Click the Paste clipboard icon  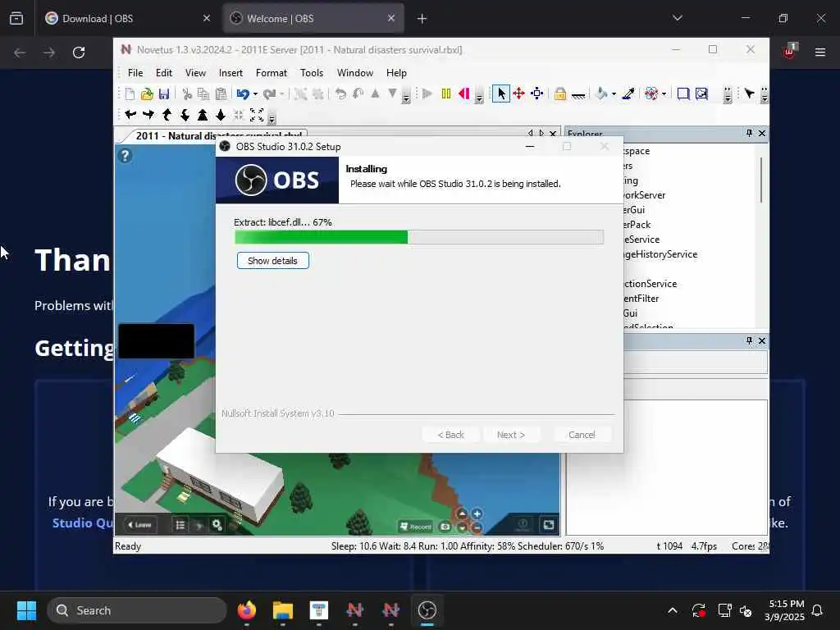[221, 94]
